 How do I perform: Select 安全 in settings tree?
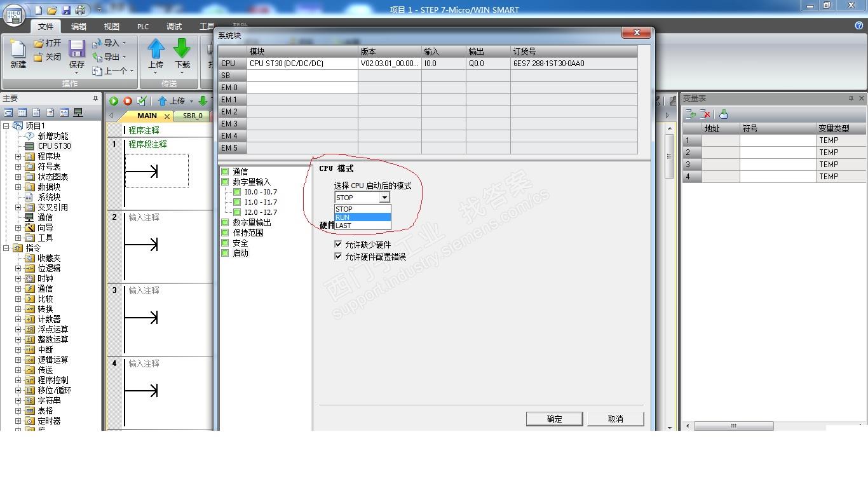(240, 243)
